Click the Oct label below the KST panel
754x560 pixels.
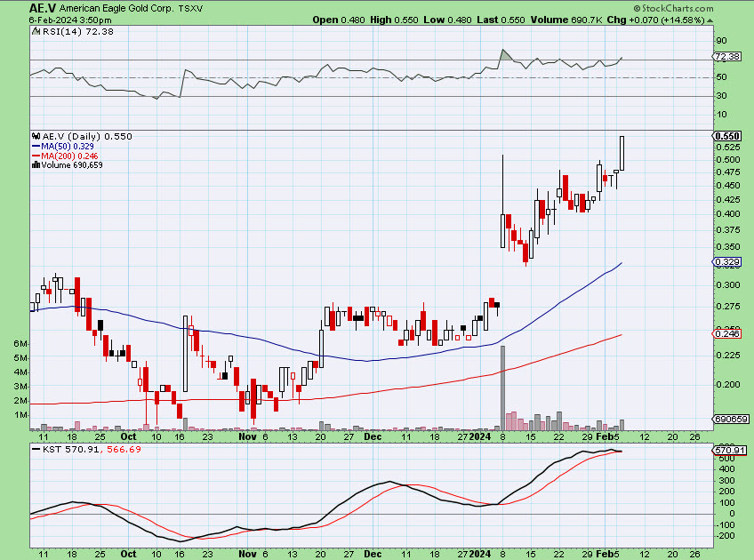tap(128, 554)
